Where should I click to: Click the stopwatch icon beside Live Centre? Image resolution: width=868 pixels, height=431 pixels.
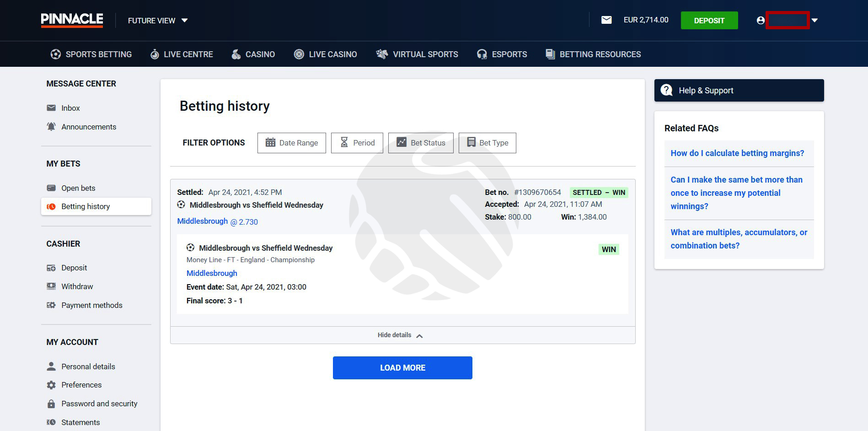point(155,54)
